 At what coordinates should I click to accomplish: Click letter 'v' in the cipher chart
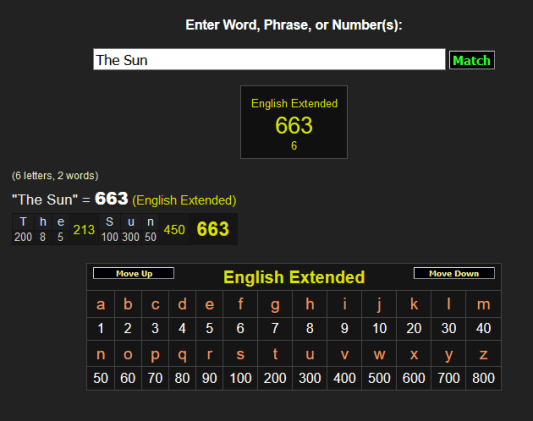tap(344, 354)
